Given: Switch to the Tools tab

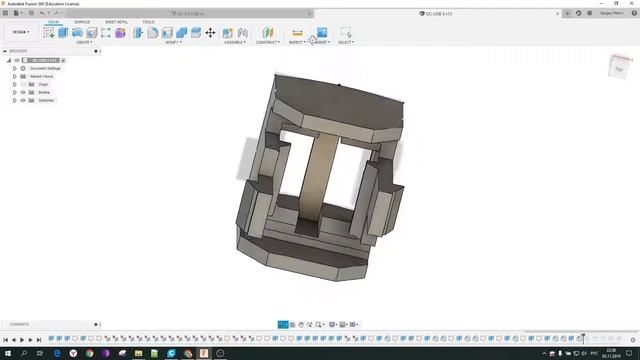Looking at the screenshot, I should pos(148,22).
